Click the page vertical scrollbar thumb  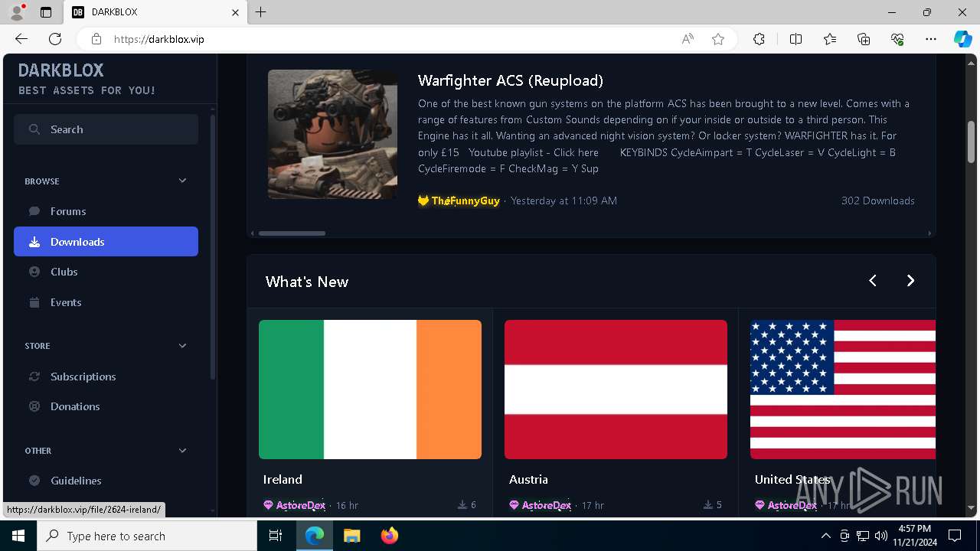(x=972, y=142)
